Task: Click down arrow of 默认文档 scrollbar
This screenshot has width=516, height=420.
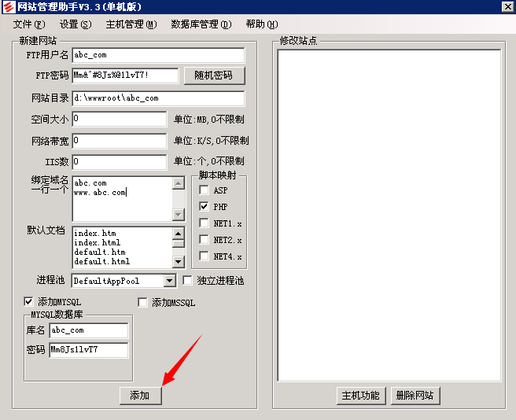Action: pos(178,262)
